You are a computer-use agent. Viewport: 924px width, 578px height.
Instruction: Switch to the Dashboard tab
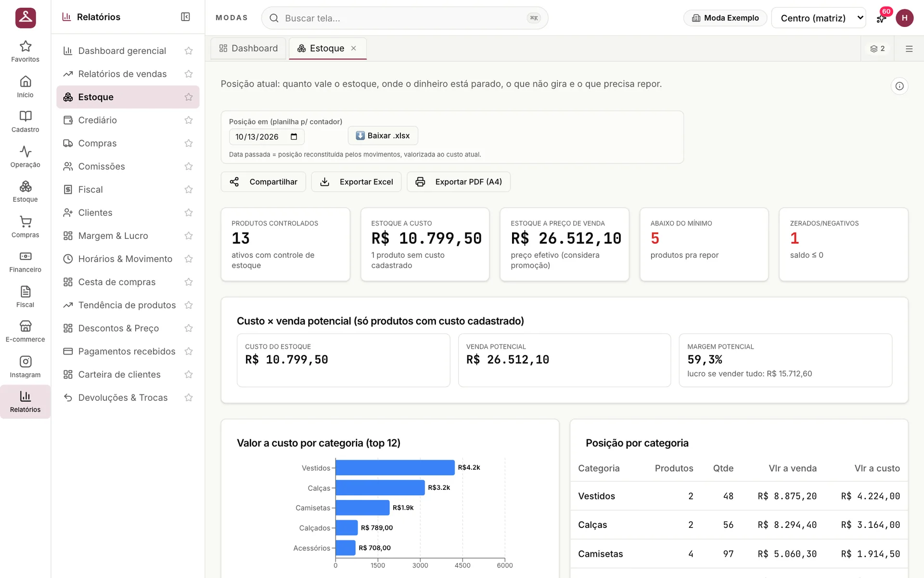pos(248,48)
